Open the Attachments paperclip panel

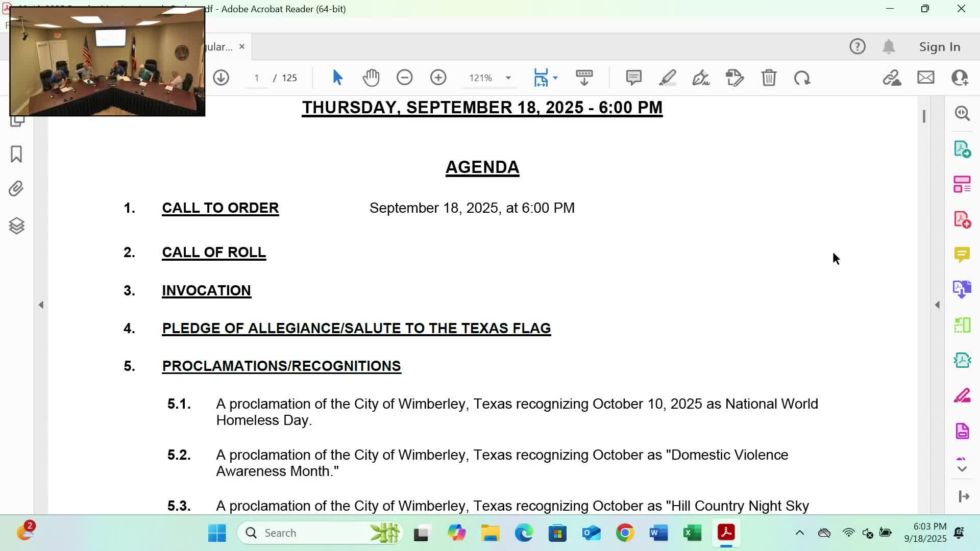pos(16,189)
